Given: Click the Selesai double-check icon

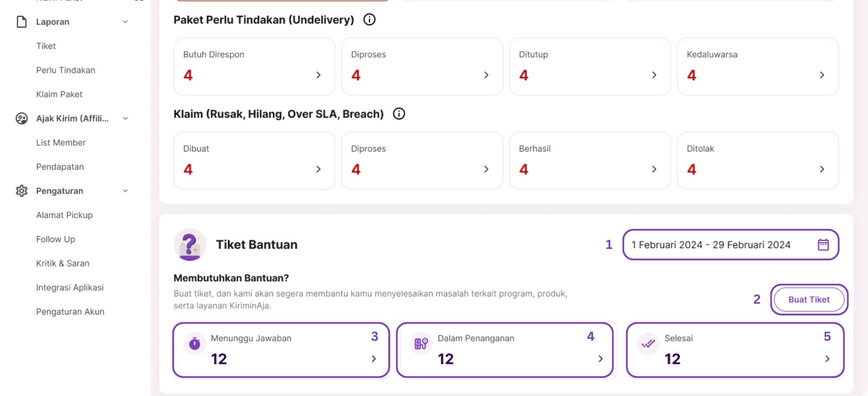Looking at the screenshot, I should coord(648,344).
